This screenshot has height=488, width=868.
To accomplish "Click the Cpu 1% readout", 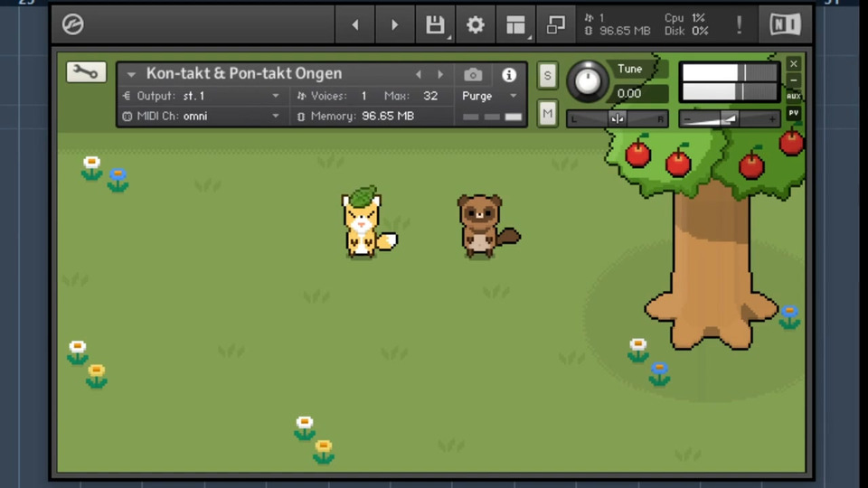I will (684, 18).
